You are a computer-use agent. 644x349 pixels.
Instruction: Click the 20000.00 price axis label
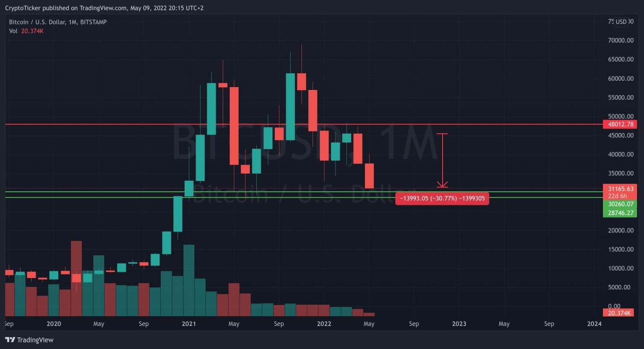pyautogui.click(x=621, y=230)
